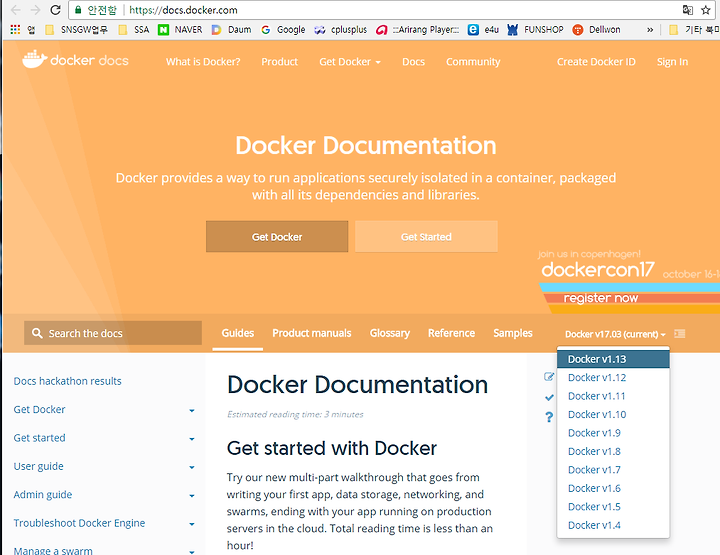
Task: Open the Google bookmark
Action: click(x=283, y=29)
